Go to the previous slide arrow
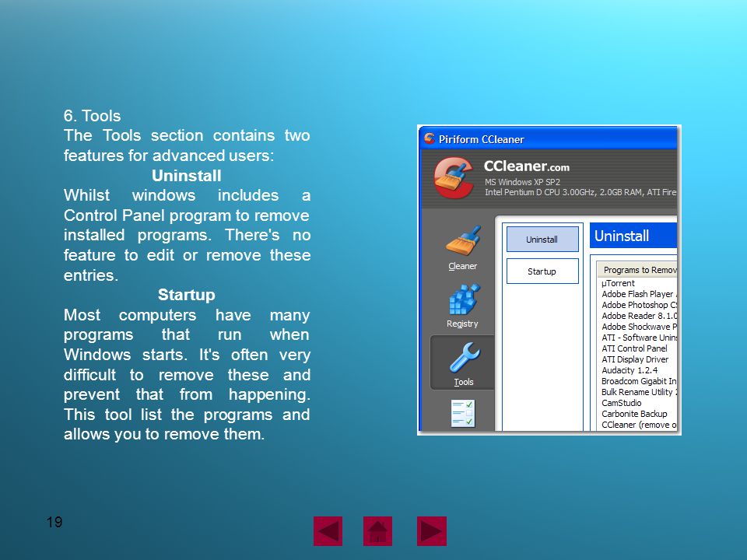 [328, 531]
